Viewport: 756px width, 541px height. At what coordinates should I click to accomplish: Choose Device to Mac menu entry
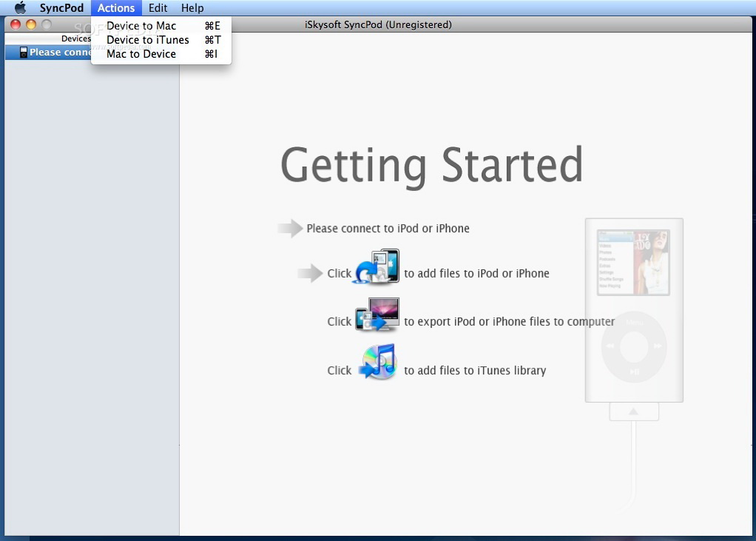[161, 26]
